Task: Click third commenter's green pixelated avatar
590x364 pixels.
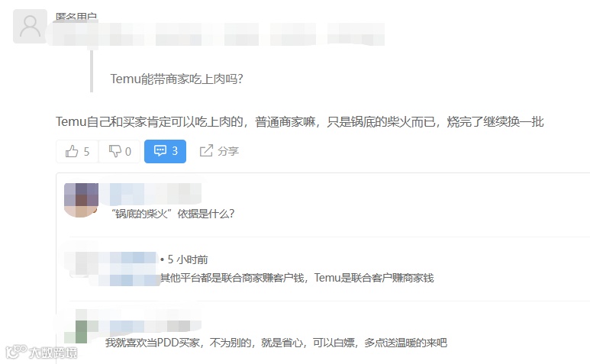Action: pos(76,327)
